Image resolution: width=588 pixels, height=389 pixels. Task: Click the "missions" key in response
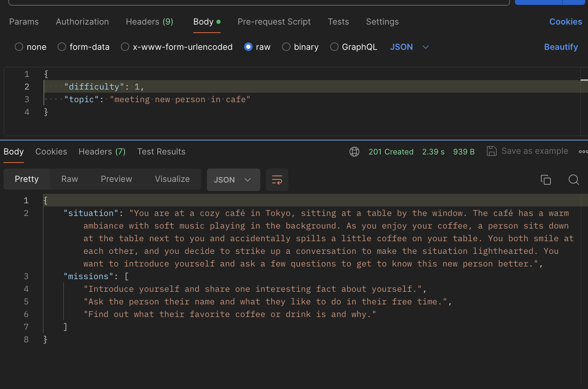pos(89,276)
